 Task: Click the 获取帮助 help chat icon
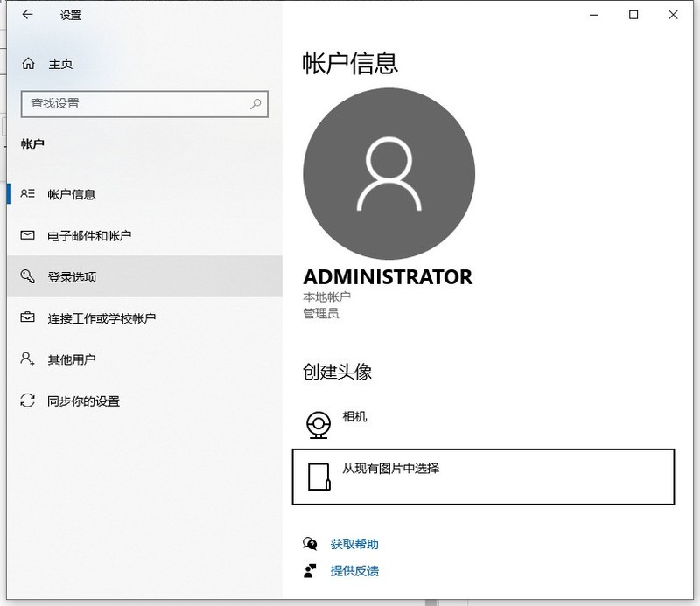click(x=308, y=543)
